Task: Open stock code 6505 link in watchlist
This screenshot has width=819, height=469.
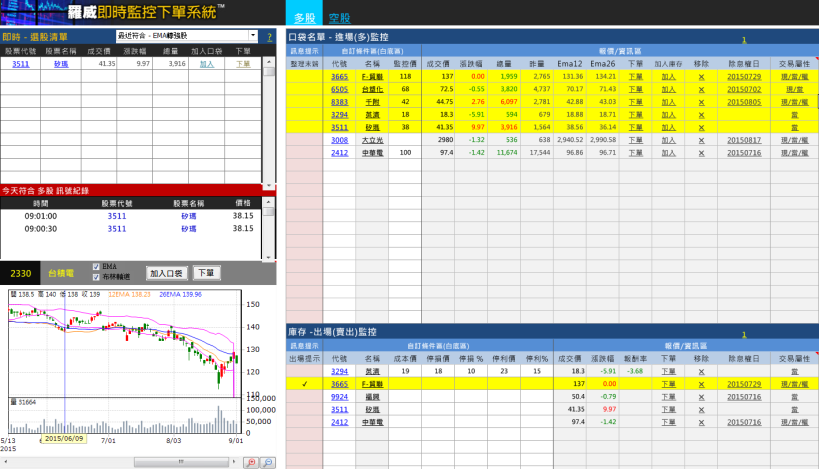Action: (339, 89)
